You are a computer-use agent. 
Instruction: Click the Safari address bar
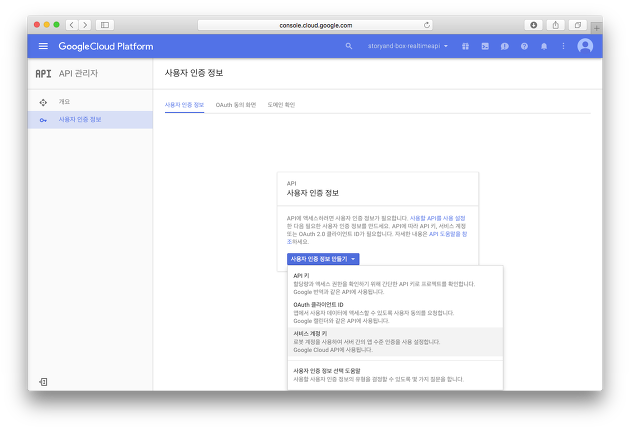tap(315, 25)
